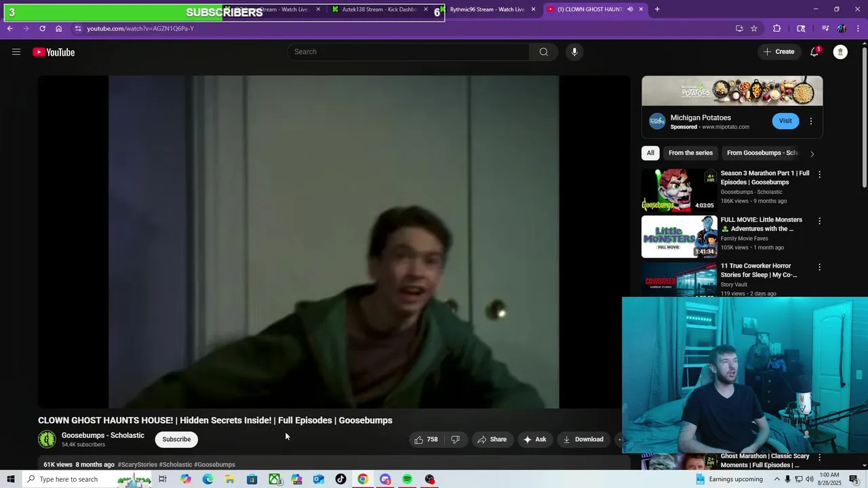Open the Goosebumps - Scholastic channel name
868x488 pixels.
pyautogui.click(x=103, y=435)
